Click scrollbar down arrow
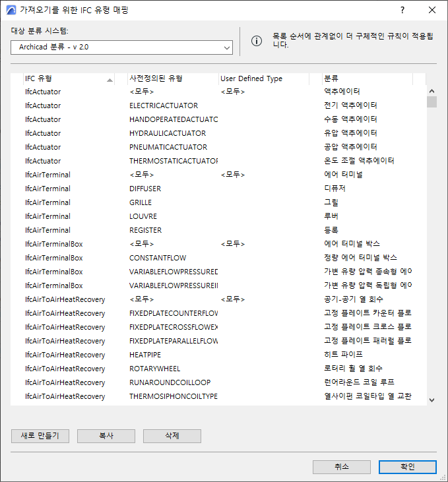This screenshot has height=482, width=448. 432,400
